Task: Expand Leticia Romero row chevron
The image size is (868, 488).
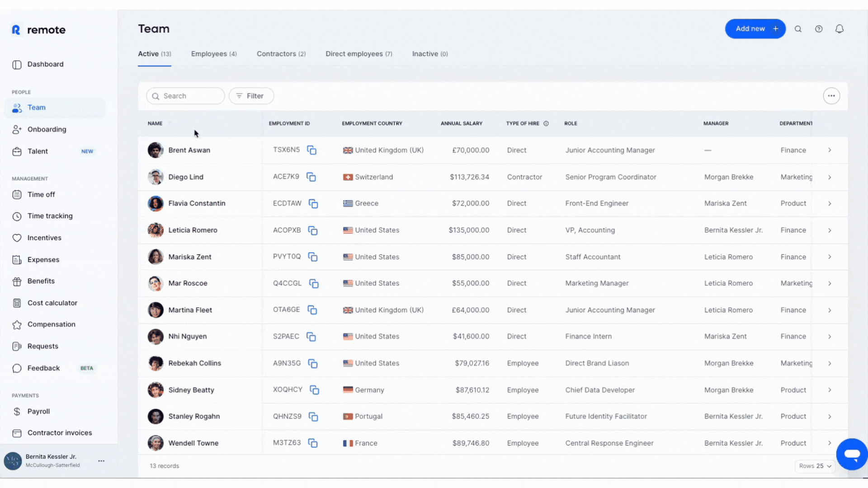Action: coord(830,230)
